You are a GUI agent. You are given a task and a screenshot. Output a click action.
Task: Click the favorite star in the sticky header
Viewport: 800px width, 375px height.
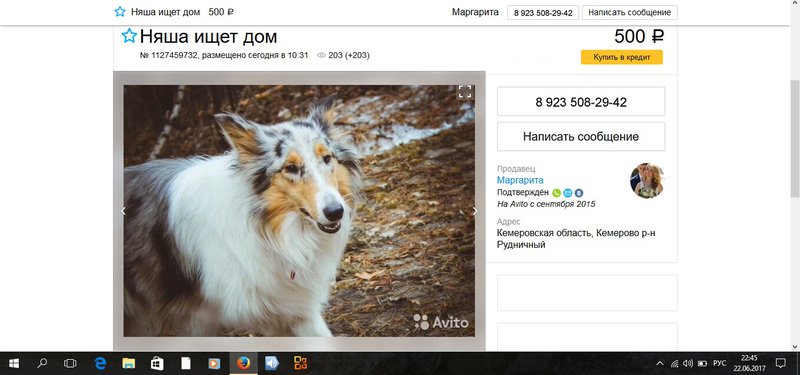(x=119, y=12)
